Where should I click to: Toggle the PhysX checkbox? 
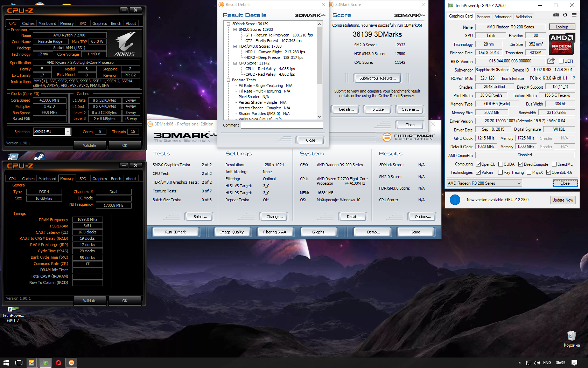pos(529,172)
